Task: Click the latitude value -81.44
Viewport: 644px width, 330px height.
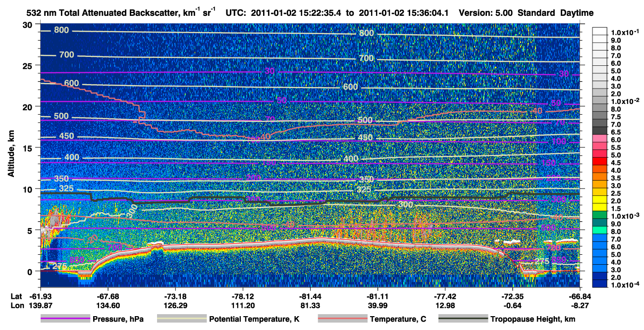Action: (x=310, y=296)
